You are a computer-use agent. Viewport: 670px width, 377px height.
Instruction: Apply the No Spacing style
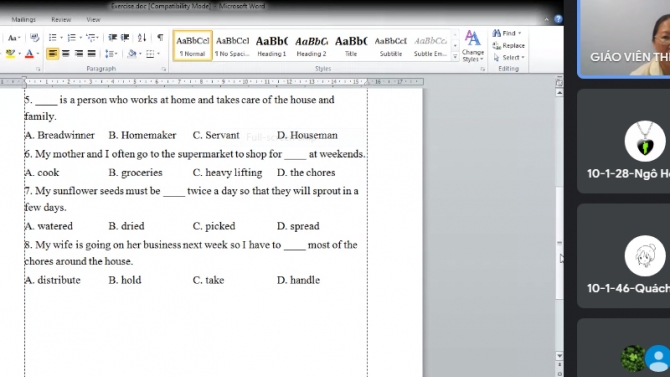(x=232, y=45)
